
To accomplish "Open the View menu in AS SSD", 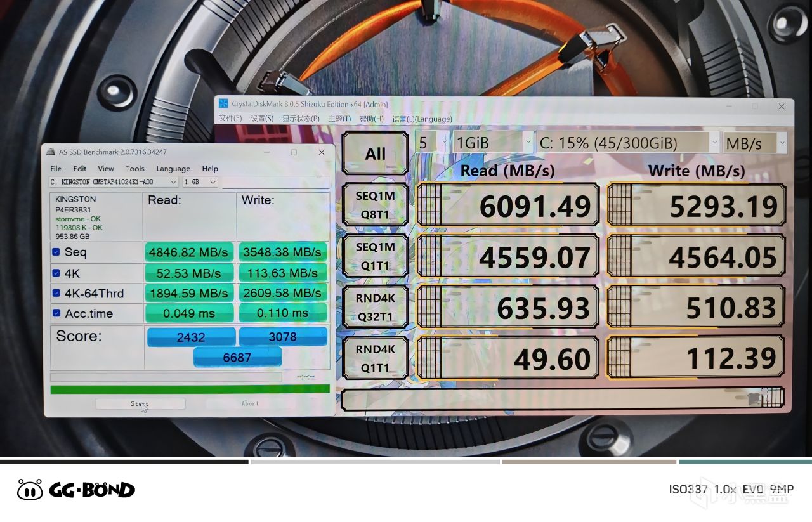I will click(x=106, y=169).
